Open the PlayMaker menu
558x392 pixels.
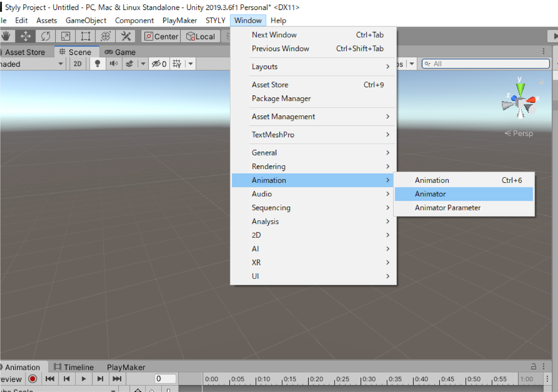click(180, 20)
